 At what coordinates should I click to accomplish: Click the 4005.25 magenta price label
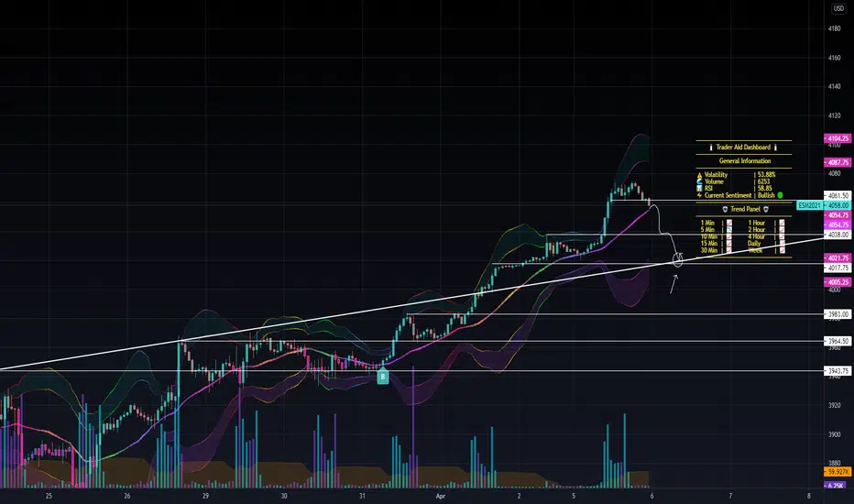838,282
